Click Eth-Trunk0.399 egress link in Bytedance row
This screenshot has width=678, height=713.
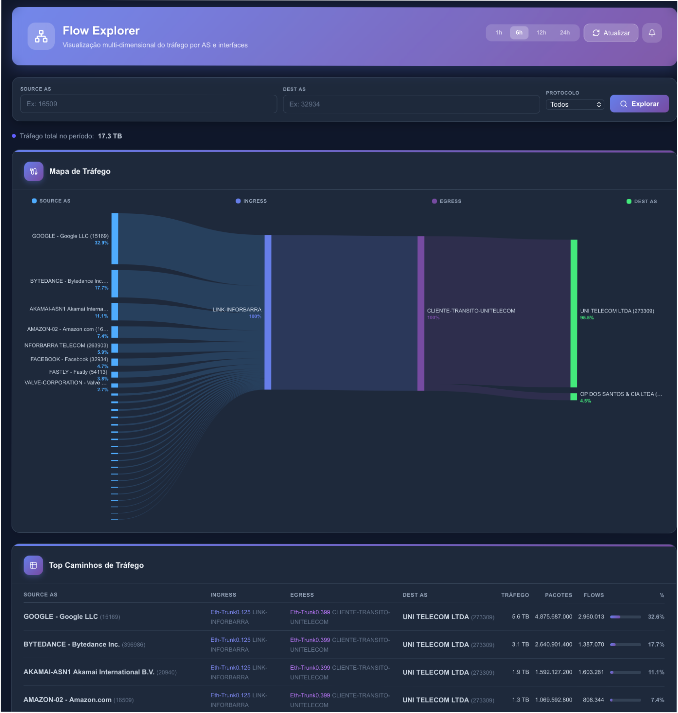[310, 640]
